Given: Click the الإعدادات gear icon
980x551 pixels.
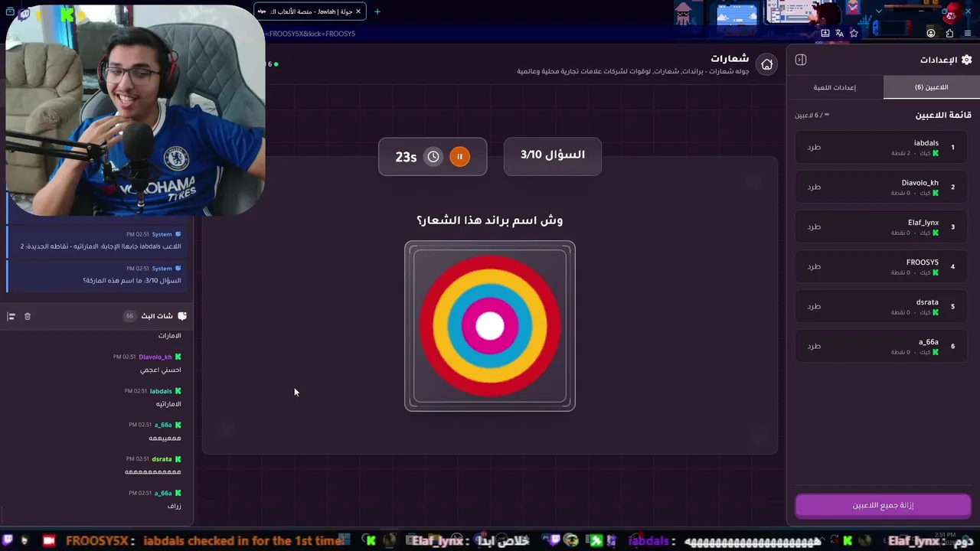Looking at the screenshot, I should coord(966,60).
